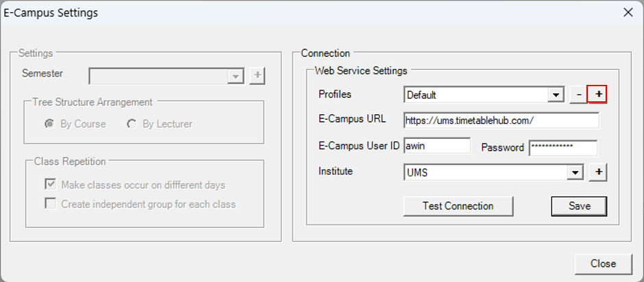Click the Password input field
This screenshot has width=644, height=282.
point(563,148)
